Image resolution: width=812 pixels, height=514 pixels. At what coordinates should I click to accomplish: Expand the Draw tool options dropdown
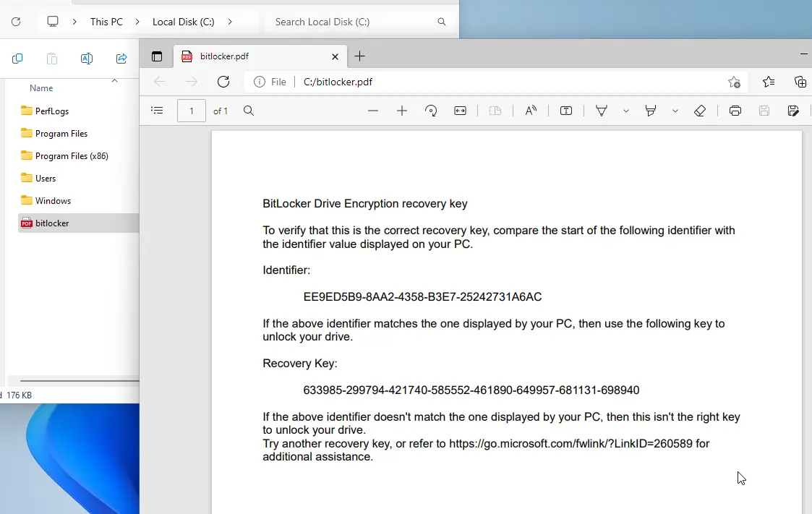[x=625, y=111]
